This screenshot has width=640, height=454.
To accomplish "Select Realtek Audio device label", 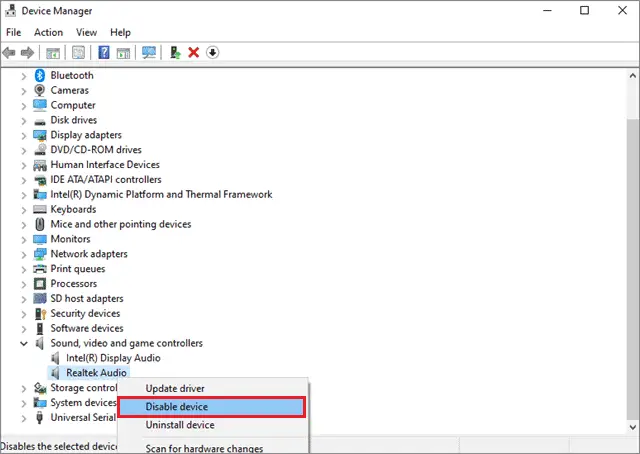I will (96, 373).
